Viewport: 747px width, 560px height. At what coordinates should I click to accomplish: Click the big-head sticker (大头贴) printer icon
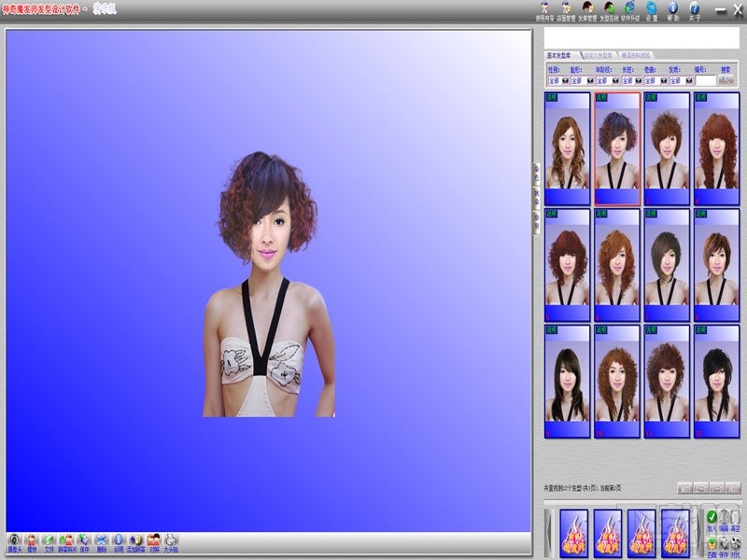point(171,541)
